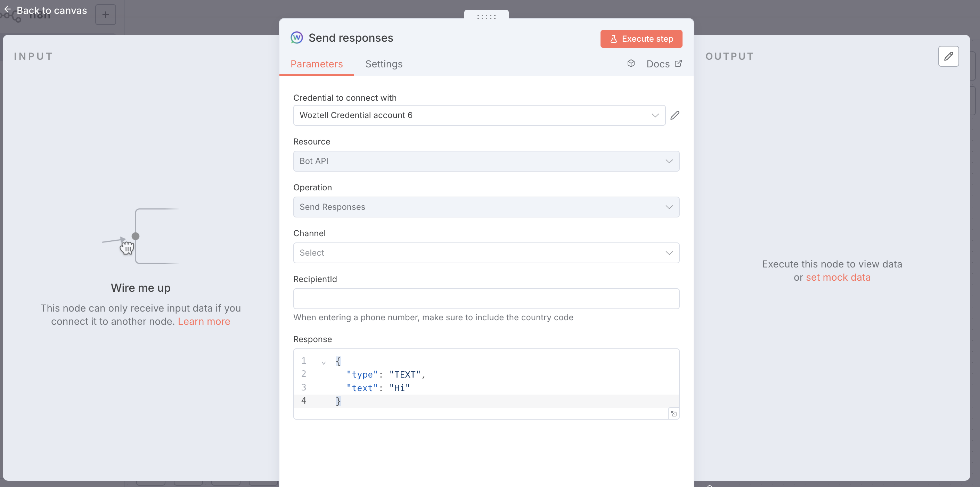This screenshot has height=487, width=980.
Task: Click the Execute step button
Action: point(641,39)
